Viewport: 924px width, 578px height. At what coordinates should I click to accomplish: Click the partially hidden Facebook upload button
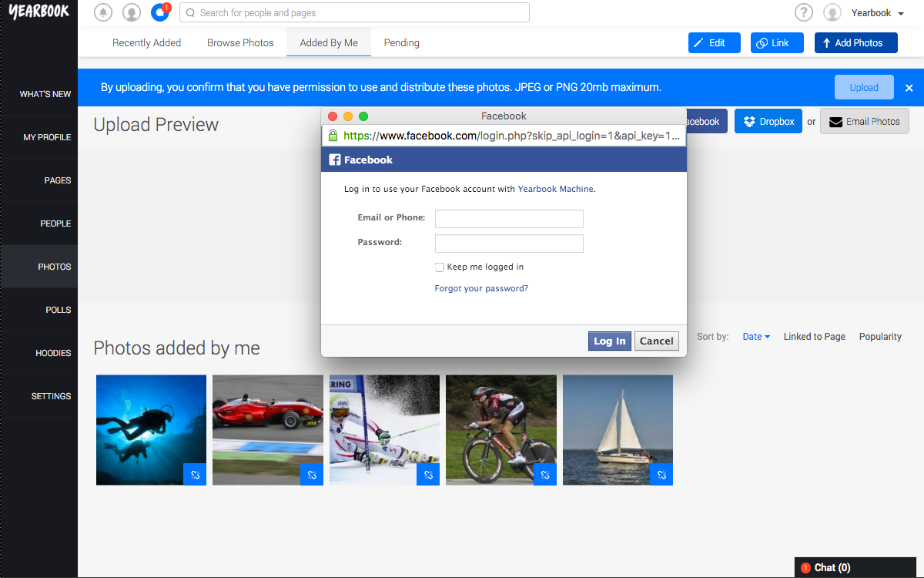pyautogui.click(x=706, y=122)
